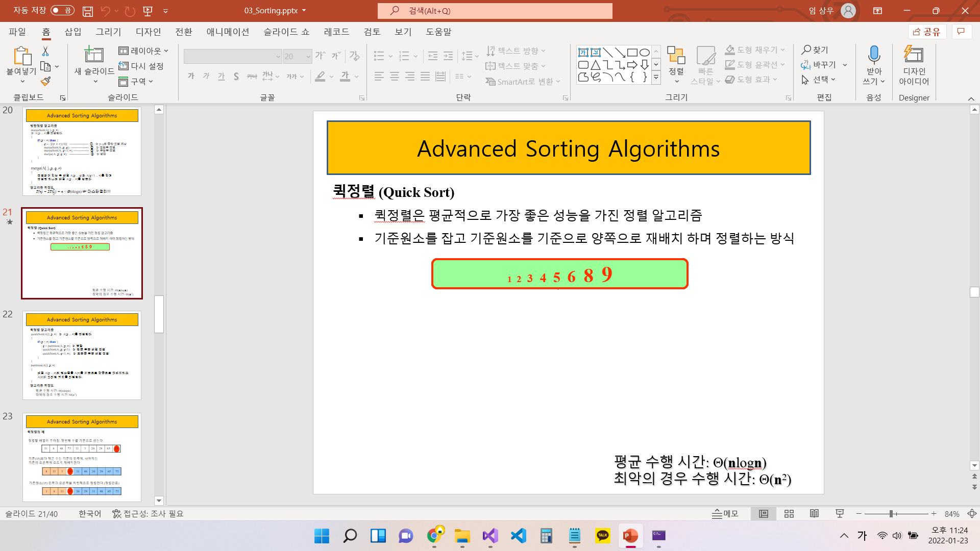Open KakaoTalk from the taskbar
The width and height of the screenshot is (980, 551).
click(x=602, y=536)
